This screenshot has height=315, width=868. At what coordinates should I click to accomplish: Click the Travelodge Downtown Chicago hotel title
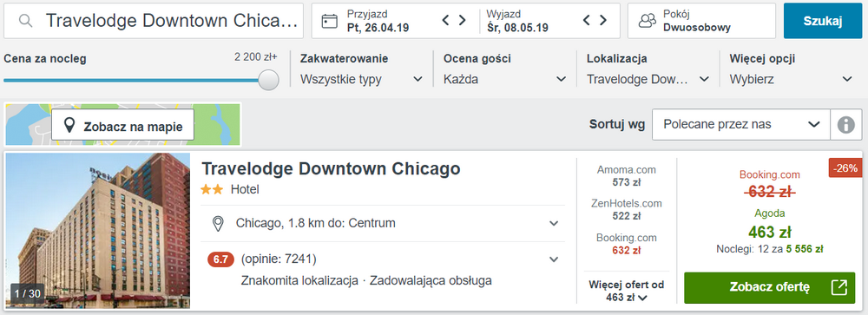pyautogui.click(x=331, y=168)
